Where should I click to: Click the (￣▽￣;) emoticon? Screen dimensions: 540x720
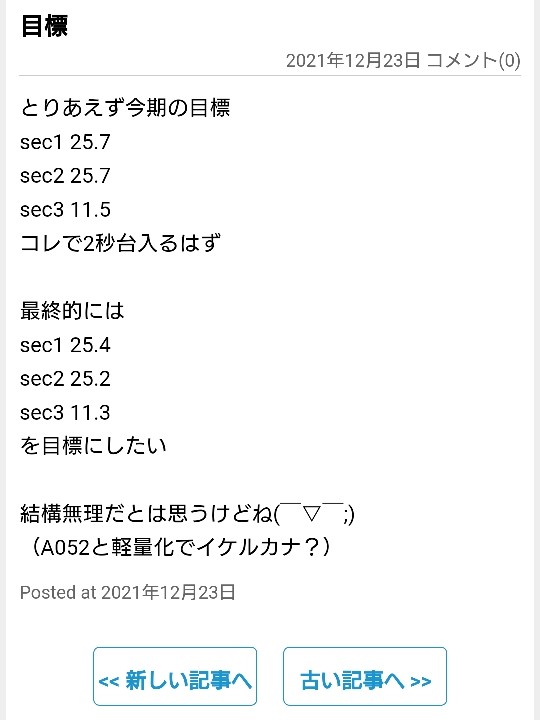pyautogui.click(x=314, y=514)
